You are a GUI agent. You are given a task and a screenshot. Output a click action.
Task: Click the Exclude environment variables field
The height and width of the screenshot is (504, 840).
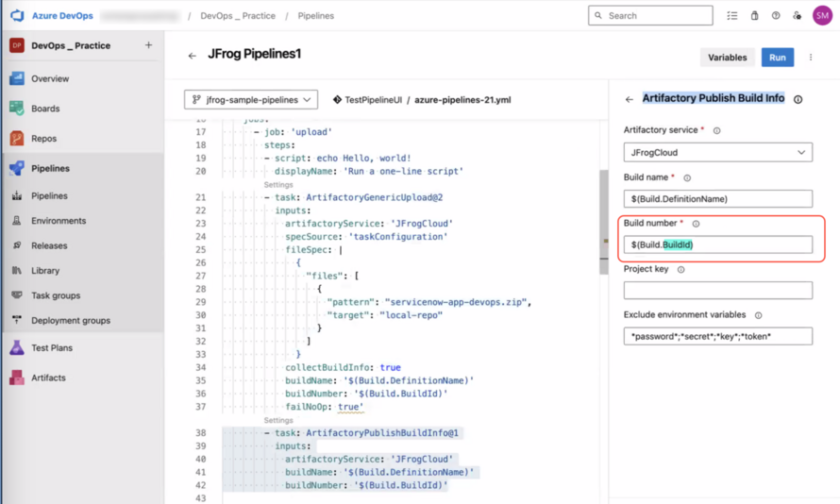click(718, 336)
